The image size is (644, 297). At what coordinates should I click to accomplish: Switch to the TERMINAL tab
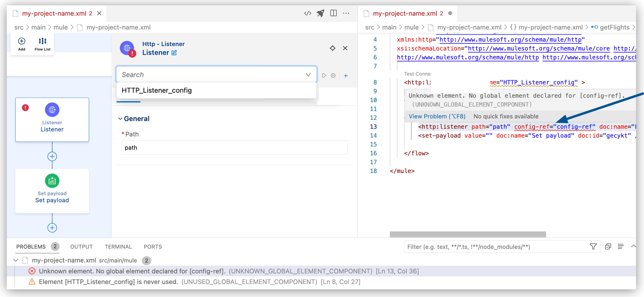point(118,247)
